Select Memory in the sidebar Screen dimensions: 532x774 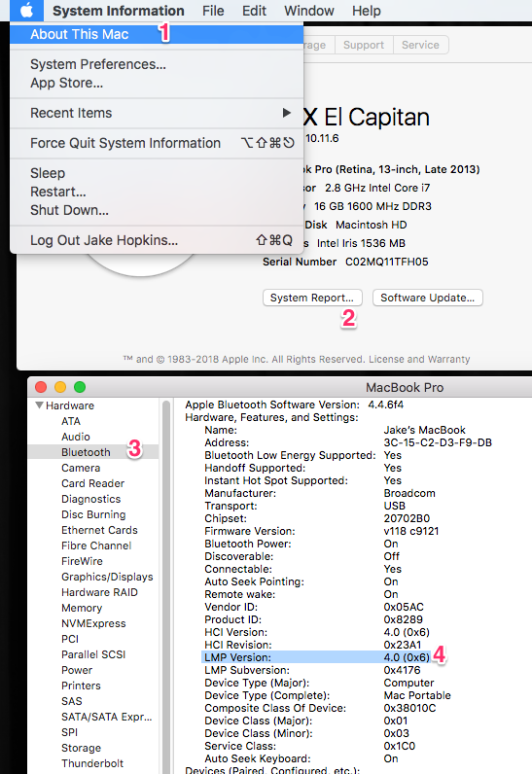coord(82,608)
